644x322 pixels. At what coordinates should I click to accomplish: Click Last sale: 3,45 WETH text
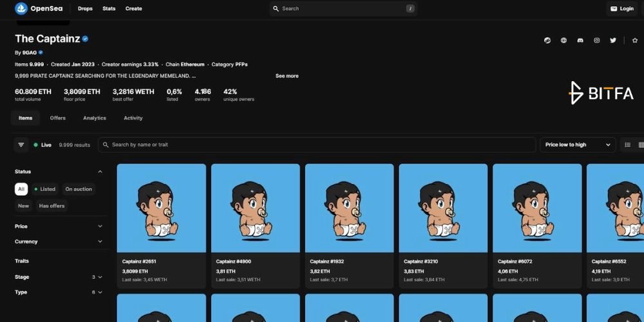[144, 279]
